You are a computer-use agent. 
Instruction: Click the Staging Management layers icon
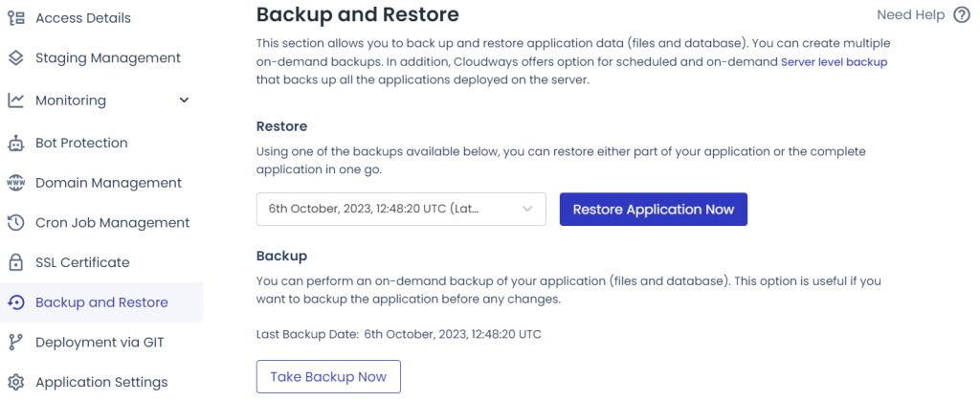(x=15, y=58)
